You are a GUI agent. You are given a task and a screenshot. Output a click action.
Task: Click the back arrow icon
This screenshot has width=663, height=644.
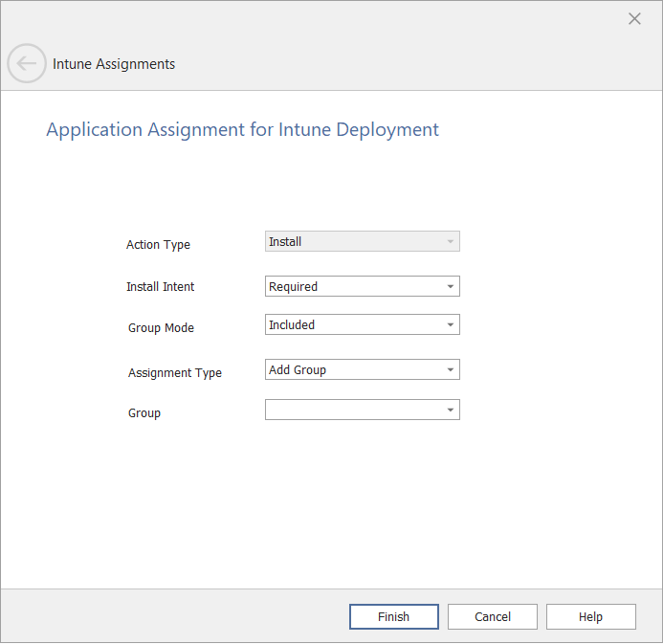(26, 64)
